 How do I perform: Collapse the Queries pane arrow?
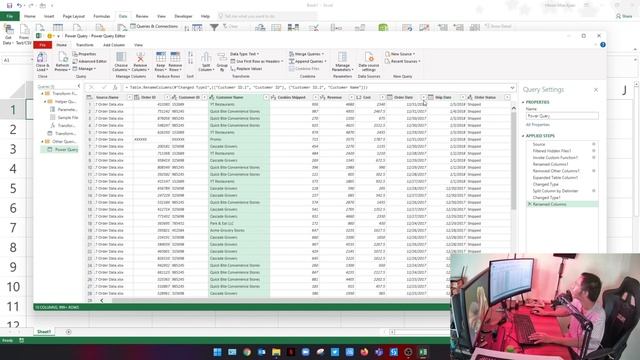tap(79, 86)
